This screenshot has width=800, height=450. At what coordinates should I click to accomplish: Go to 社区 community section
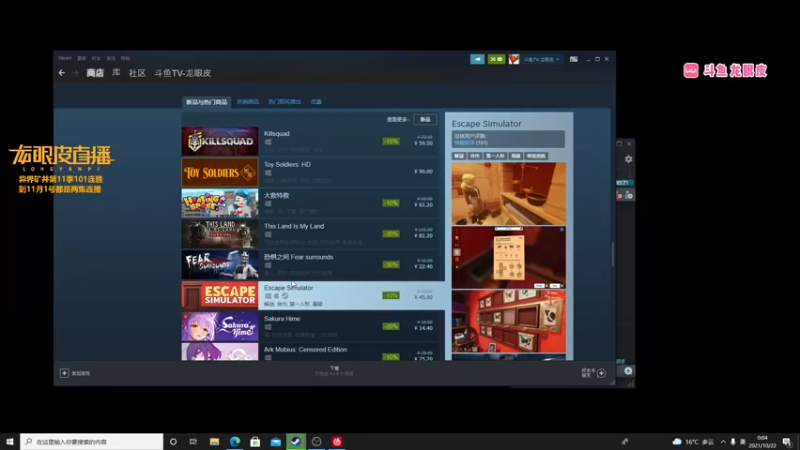pos(137,73)
